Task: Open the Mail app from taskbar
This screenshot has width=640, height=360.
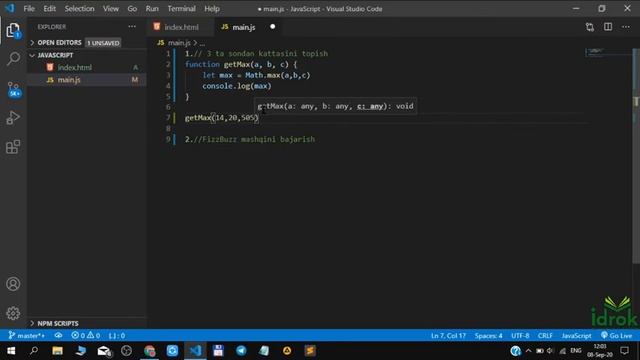Action: coord(104,351)
